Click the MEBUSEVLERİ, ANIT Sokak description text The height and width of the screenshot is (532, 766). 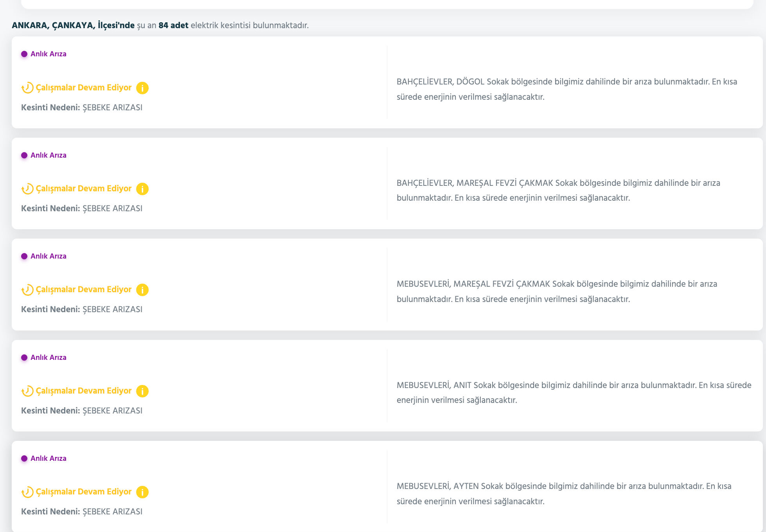coord(574,392)
